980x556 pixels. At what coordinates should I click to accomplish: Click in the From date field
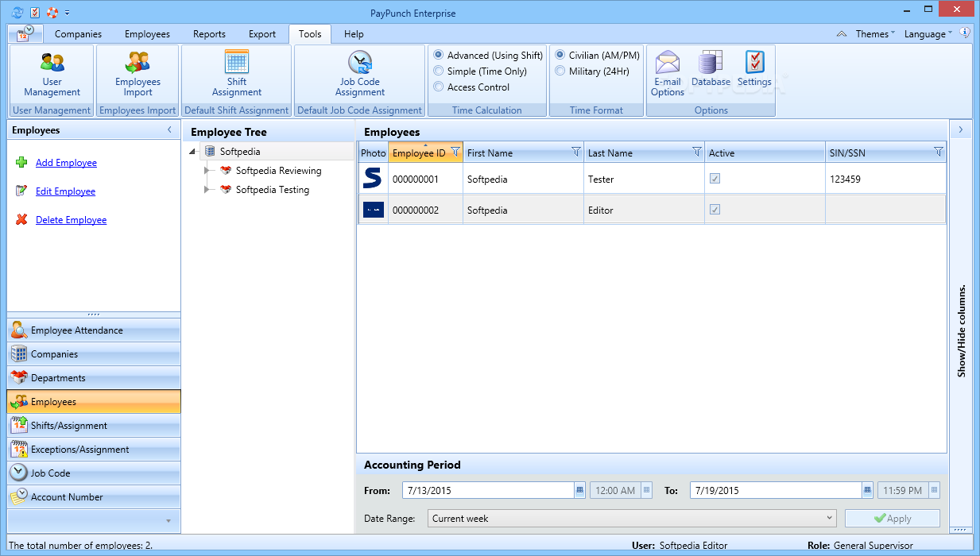(488, 490)
